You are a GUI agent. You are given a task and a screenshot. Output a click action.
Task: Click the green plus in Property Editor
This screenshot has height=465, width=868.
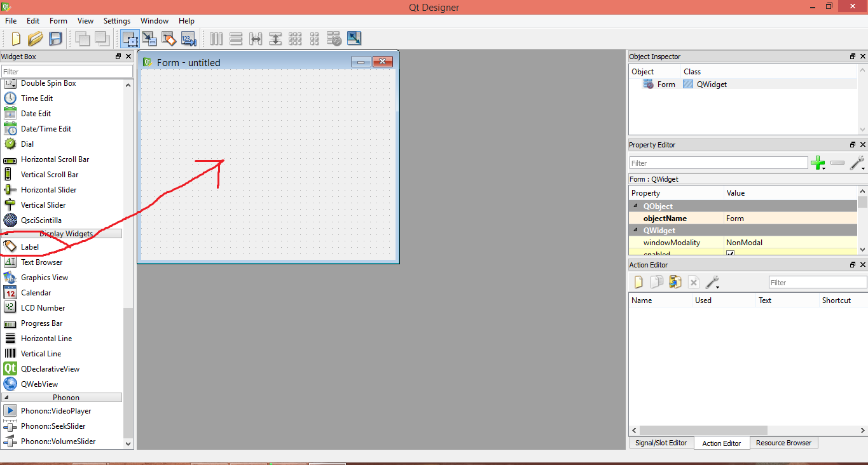coord(818,163)
